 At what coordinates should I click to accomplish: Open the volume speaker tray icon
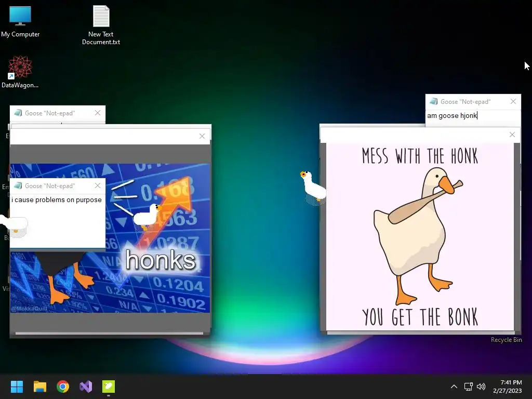pos(481,387)
